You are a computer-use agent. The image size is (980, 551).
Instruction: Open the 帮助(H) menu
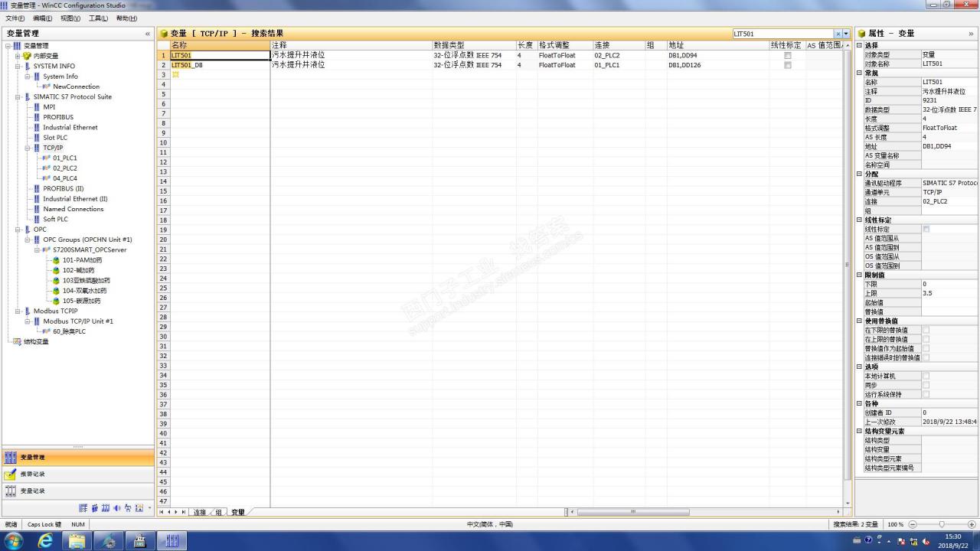click(126, 18)
